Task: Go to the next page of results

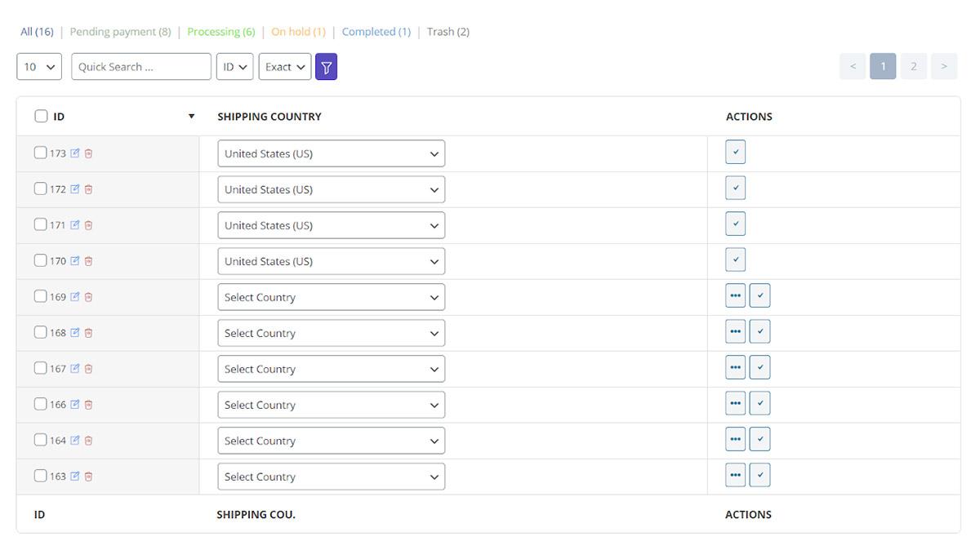Action: 944,66
